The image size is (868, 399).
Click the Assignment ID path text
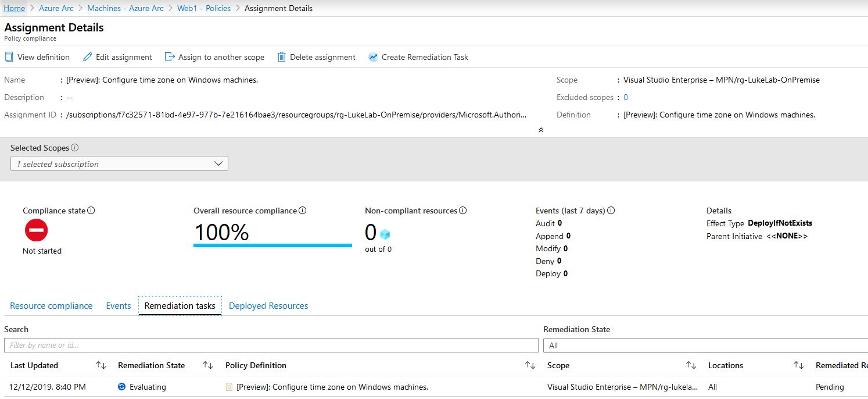pyautogui.click(x=297, y=115)
